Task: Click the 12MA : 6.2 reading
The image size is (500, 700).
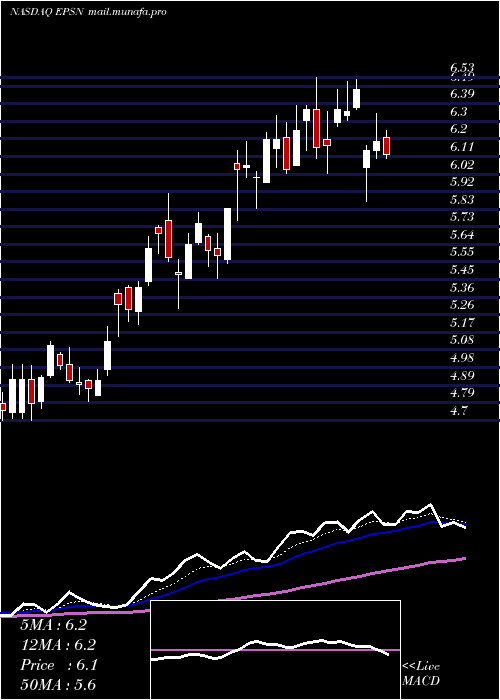Action: 58,645
